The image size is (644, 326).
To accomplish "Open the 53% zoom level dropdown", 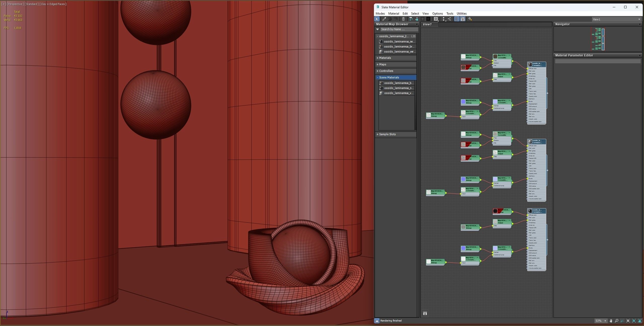I will point(605,321).
